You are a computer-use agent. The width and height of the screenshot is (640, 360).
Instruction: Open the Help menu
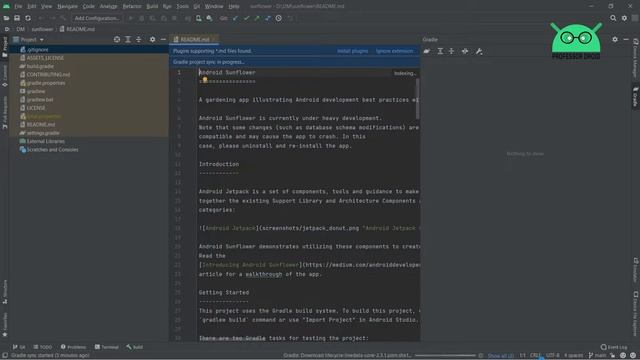(x=234, y=6)
